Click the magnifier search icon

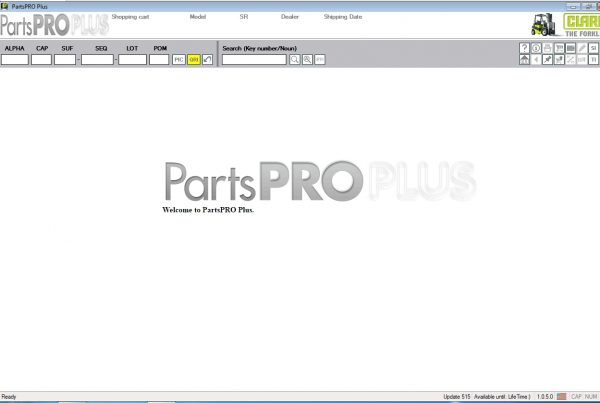pyautogui.click(x=295, y=60)
